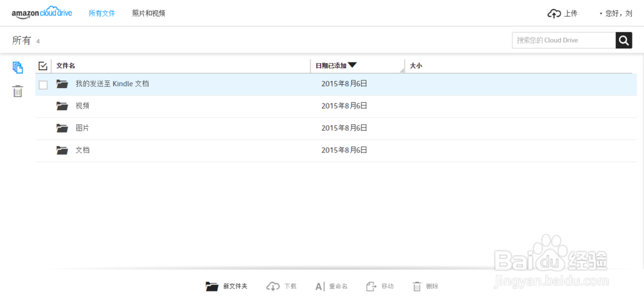The height and width of the screenshot is (303, 644).
Task: Click the 重命名 letter A icon
Action: point(320,286)
